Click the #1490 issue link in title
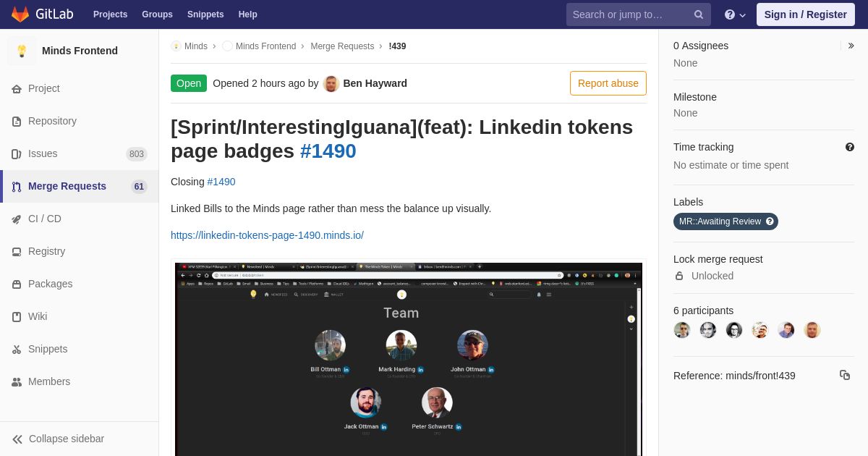This screenshot has height=456, width=868. [x=328, y=151]
